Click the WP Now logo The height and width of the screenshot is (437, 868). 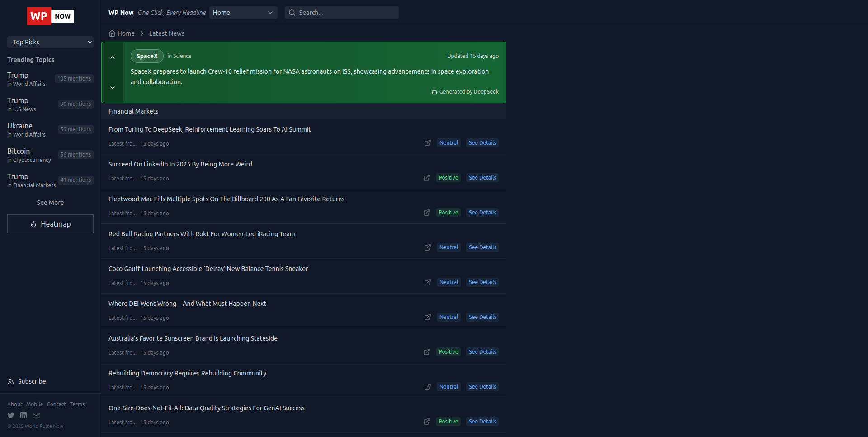click(50, 16)
